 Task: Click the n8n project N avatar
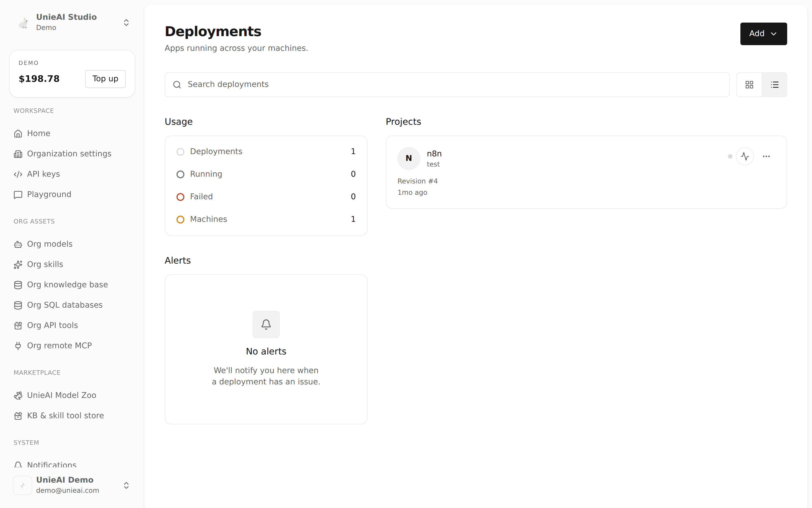409,158
